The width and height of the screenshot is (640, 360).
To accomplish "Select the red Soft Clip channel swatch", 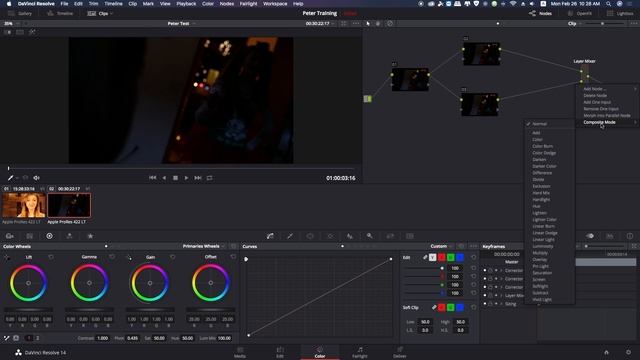I will pyautogui.click(x=442, y=307).
